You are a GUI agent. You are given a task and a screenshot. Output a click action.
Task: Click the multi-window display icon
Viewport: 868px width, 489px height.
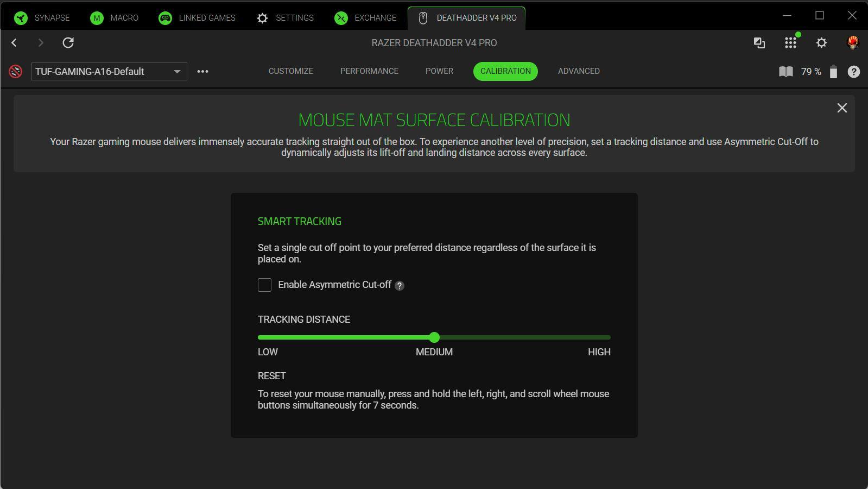click(759, 43)
